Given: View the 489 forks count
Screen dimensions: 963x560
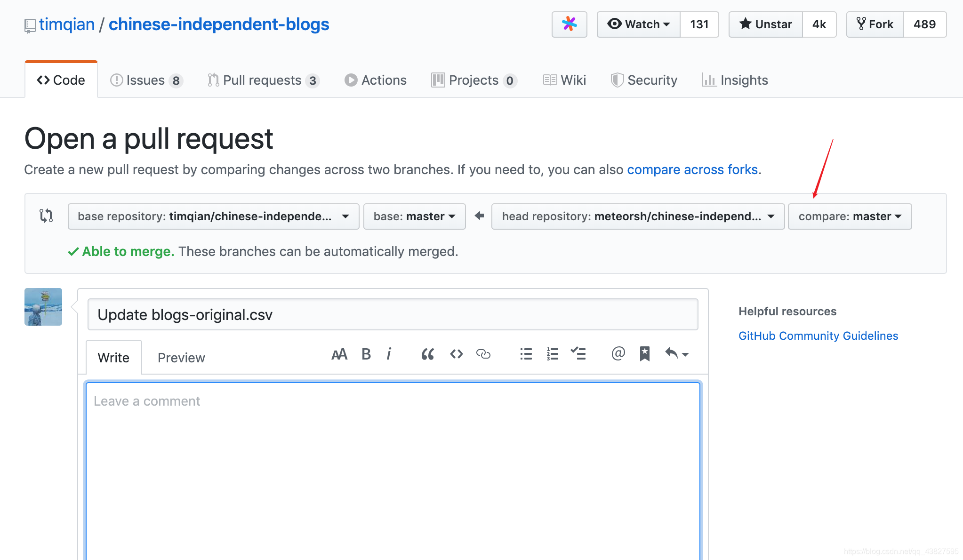Looking at the screenshot, I should pyautogui.click(x=925, y=24).
